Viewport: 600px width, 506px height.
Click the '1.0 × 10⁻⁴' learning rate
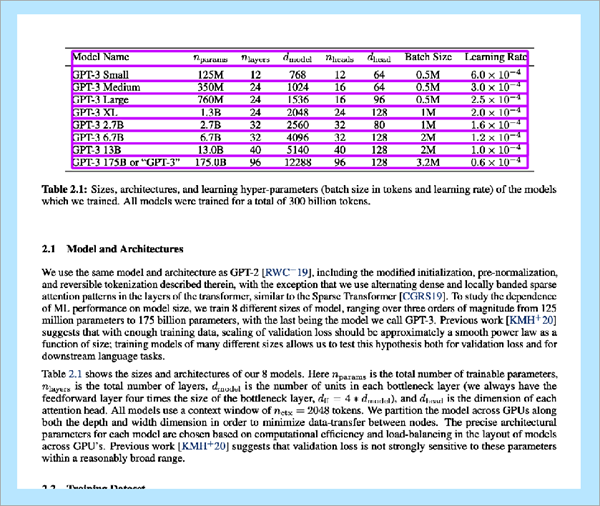pos(496,149)
